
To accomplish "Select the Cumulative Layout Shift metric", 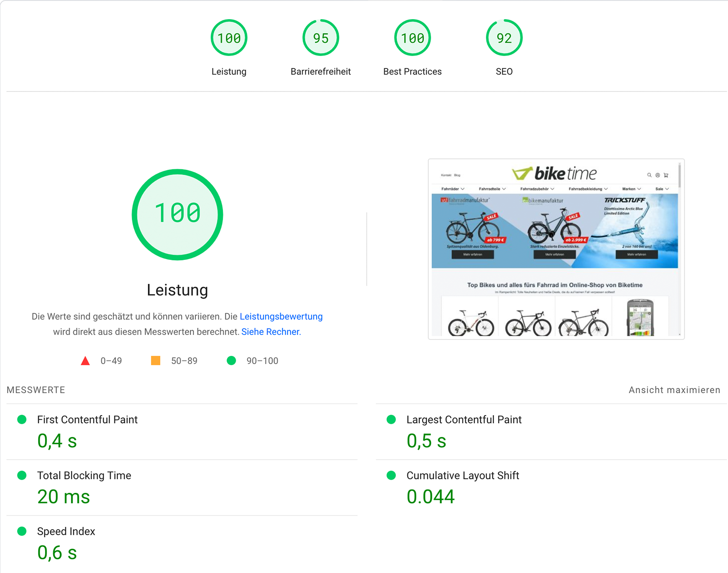I will tap(462, 476).
